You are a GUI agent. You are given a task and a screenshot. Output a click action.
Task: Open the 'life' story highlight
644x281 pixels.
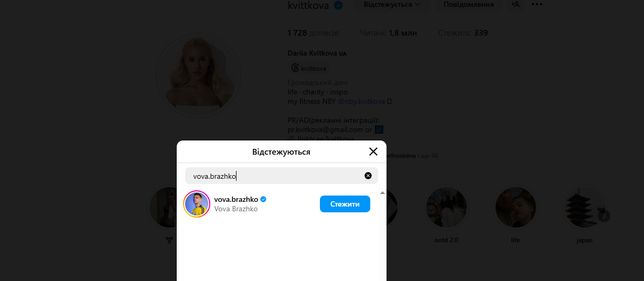tap(516, 208)
